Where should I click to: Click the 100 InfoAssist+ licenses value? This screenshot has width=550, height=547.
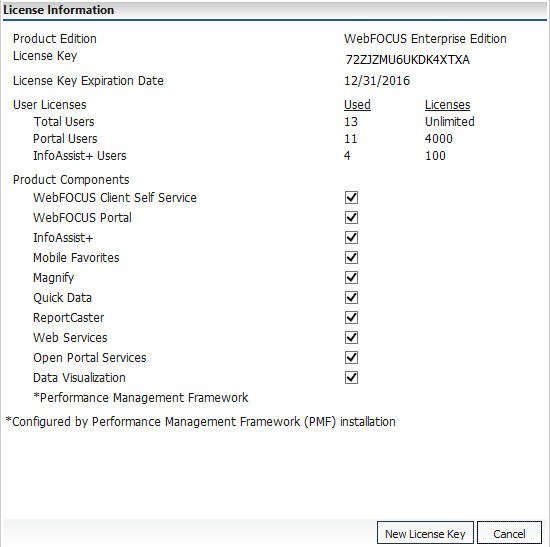435,155
